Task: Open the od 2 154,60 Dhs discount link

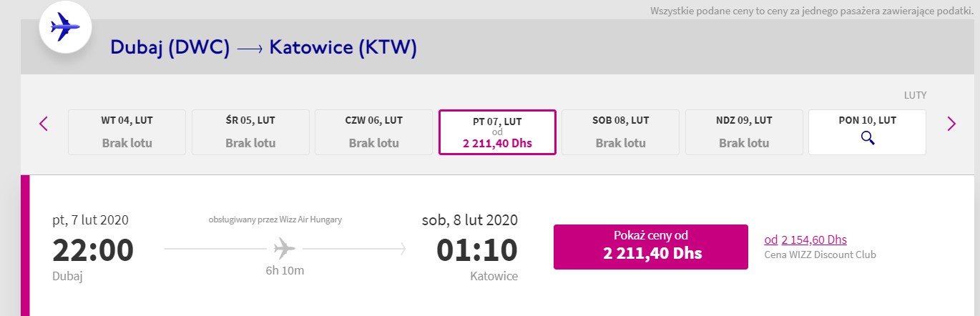Action: pyautogui.click(x=805, y=240)
